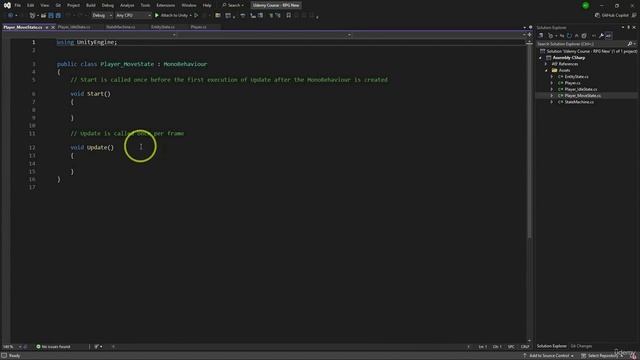
Task: Open the Tools menu
Action: 145,5
